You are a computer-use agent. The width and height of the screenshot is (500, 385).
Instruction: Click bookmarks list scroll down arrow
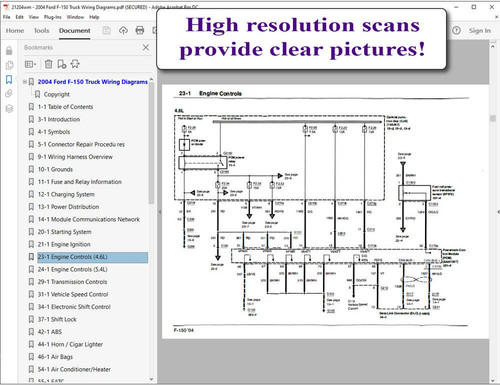[151, 379]
